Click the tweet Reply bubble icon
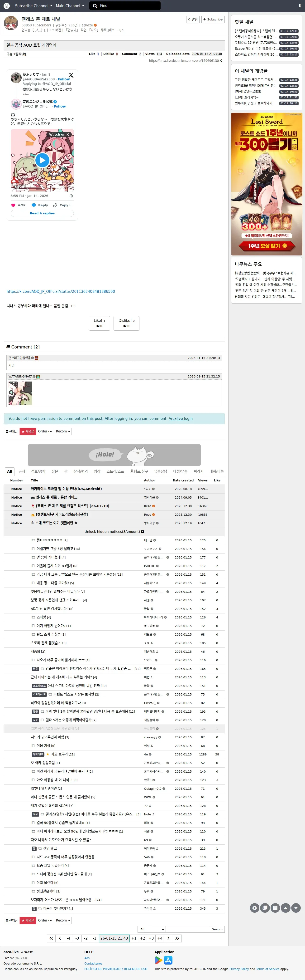Screen dimensions: 305x980 point(34,205)
